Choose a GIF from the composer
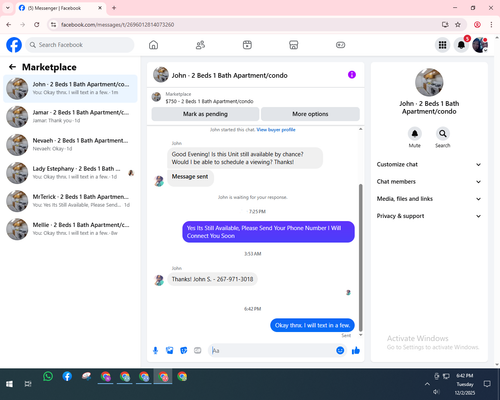 [198, 350]
